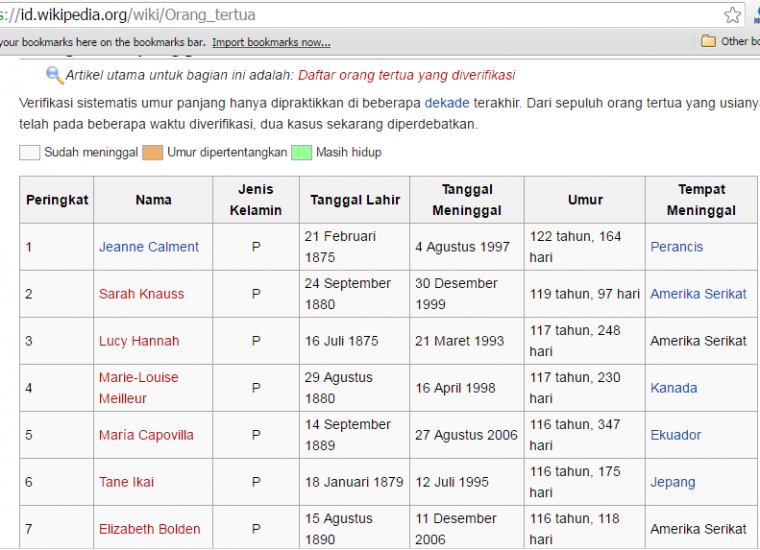Click the cell 116 tahun, 118 hari
Screen dimensions: 760x550
tap(585, 528)
